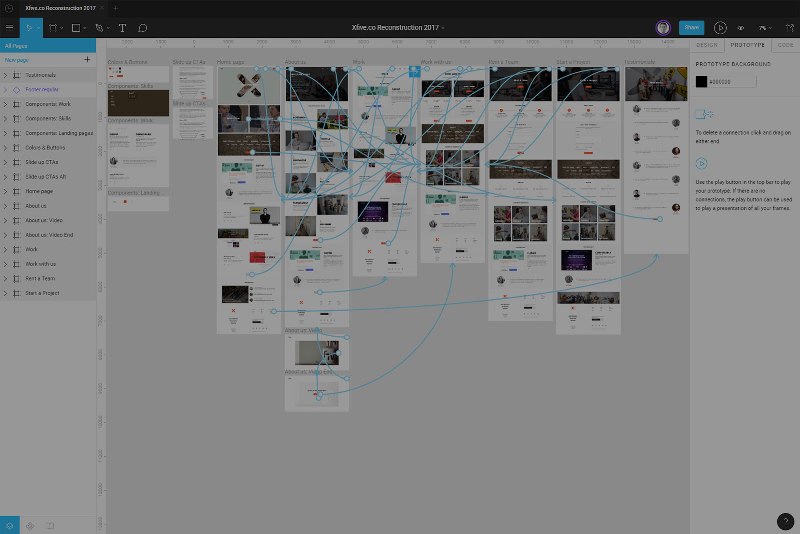The width and height of the screenshot is (800, 534).
Task: Switch to the Code tab
Action: tap(785, 45)
